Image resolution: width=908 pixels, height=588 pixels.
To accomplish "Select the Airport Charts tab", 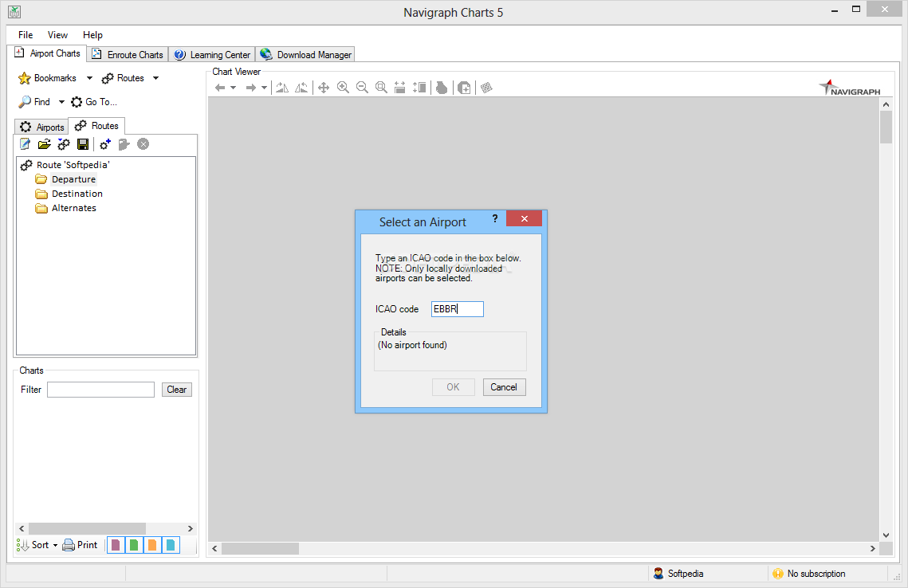I will (48, 53).
